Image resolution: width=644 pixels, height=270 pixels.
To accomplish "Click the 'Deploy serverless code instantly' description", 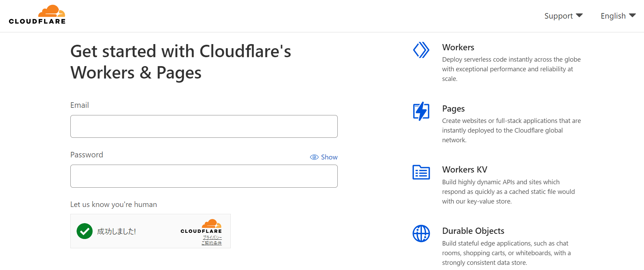I will (x=512, y=69).
